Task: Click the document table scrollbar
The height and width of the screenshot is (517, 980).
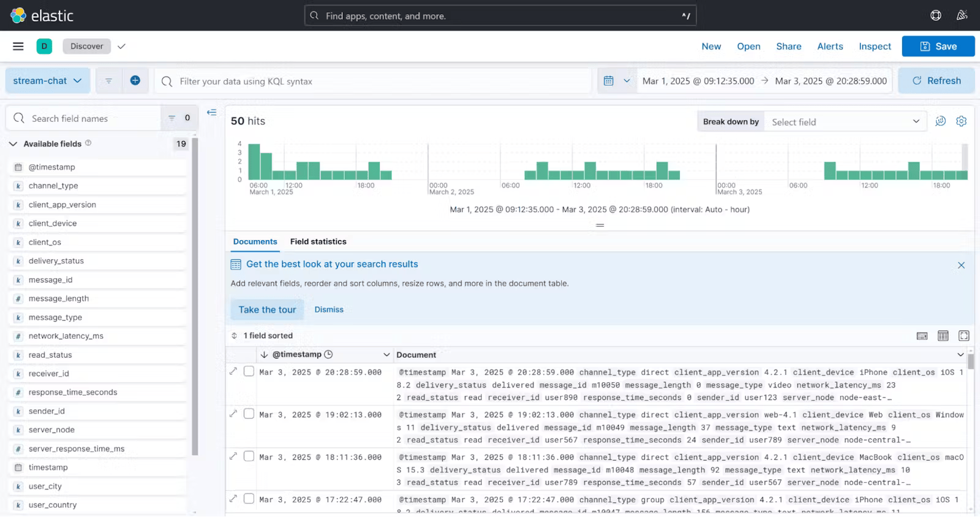Action: [971, 361]
